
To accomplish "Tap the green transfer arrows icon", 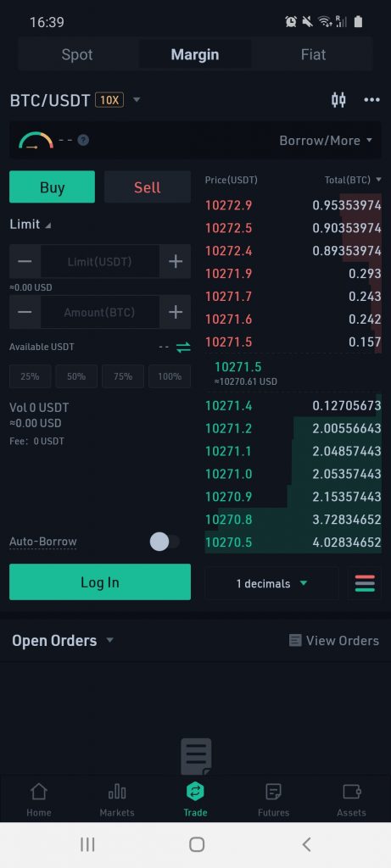I will pyautogui.click(x=183, y=347).
